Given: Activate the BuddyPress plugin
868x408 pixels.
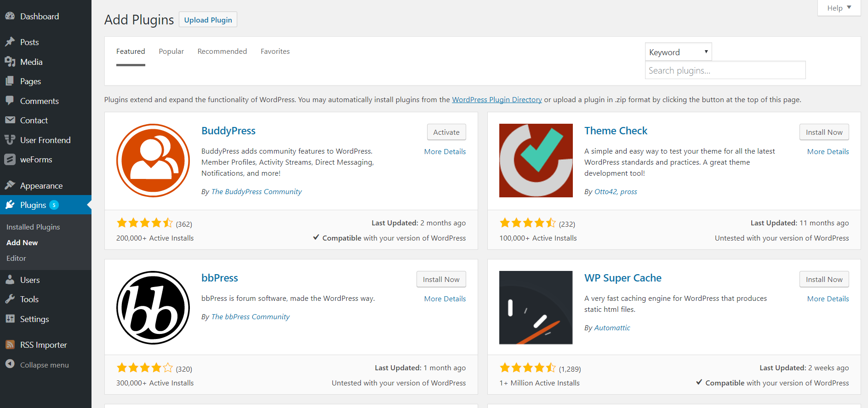Looking at the screenshot, I should click(446, 132).
